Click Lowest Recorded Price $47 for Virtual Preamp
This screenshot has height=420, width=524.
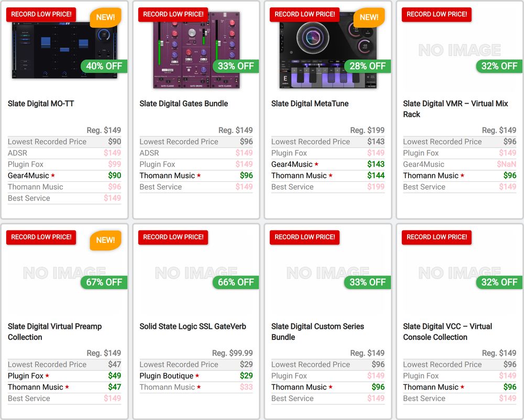64,364
